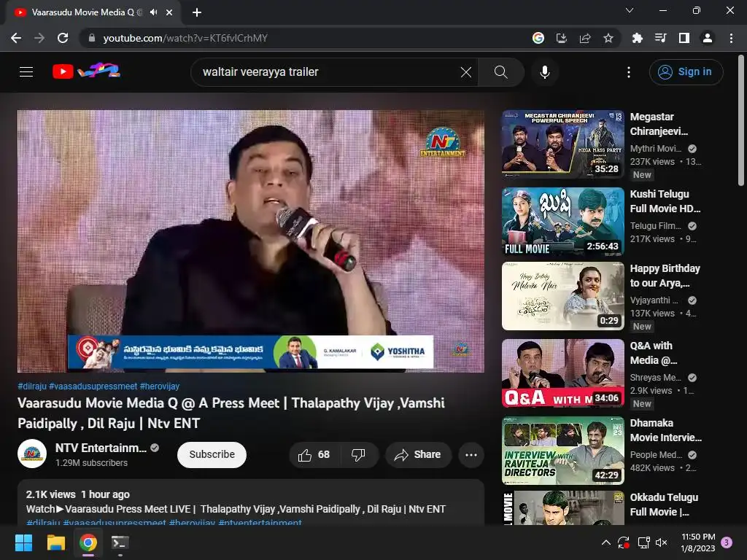Open Chrome three-dot menu
The width and height of the screenshot is (747, 560).
pos(731,38)
